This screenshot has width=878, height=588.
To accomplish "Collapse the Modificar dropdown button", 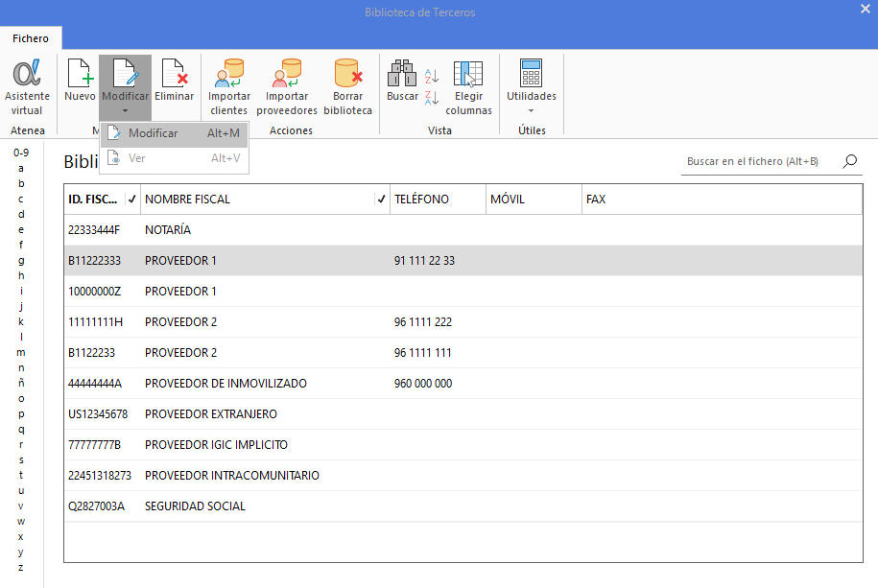I will point(126,86).
